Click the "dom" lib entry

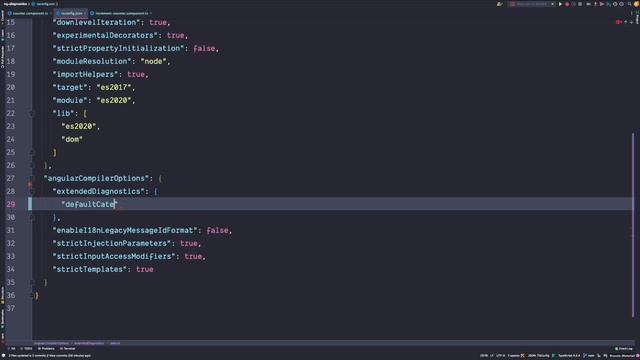[x=72, y=140]
